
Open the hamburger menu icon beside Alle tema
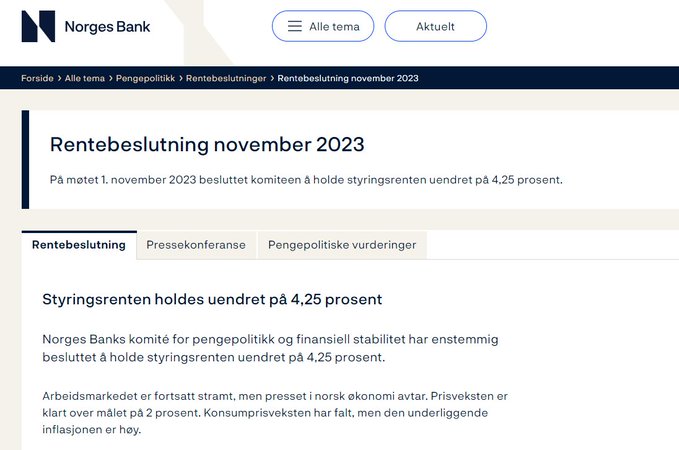pos(295,26)
